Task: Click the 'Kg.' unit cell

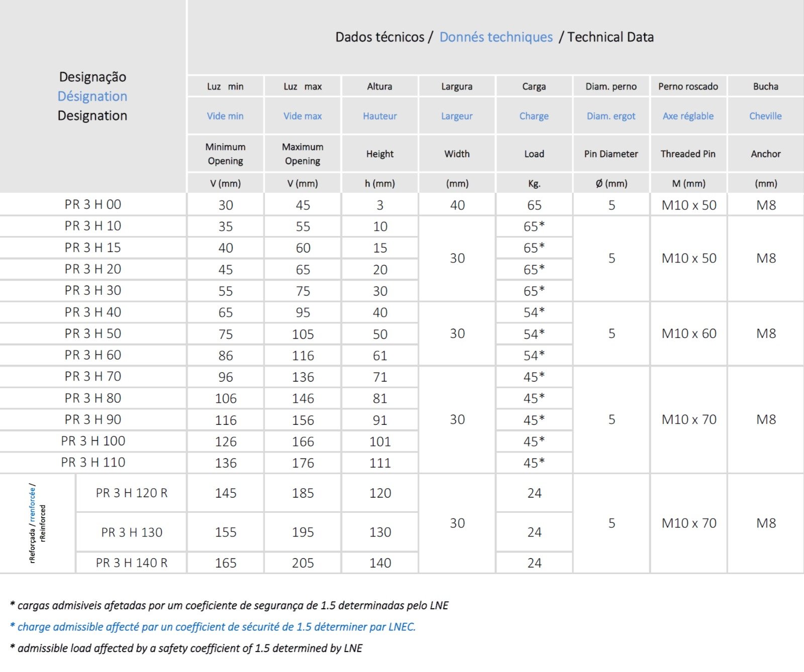Action: click(x=534, y=184)
